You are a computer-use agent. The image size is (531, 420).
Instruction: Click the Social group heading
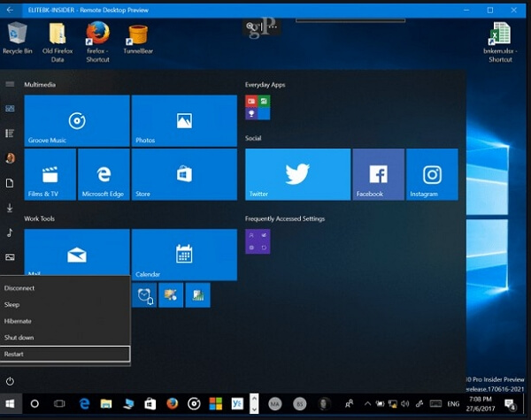[253, 138]
